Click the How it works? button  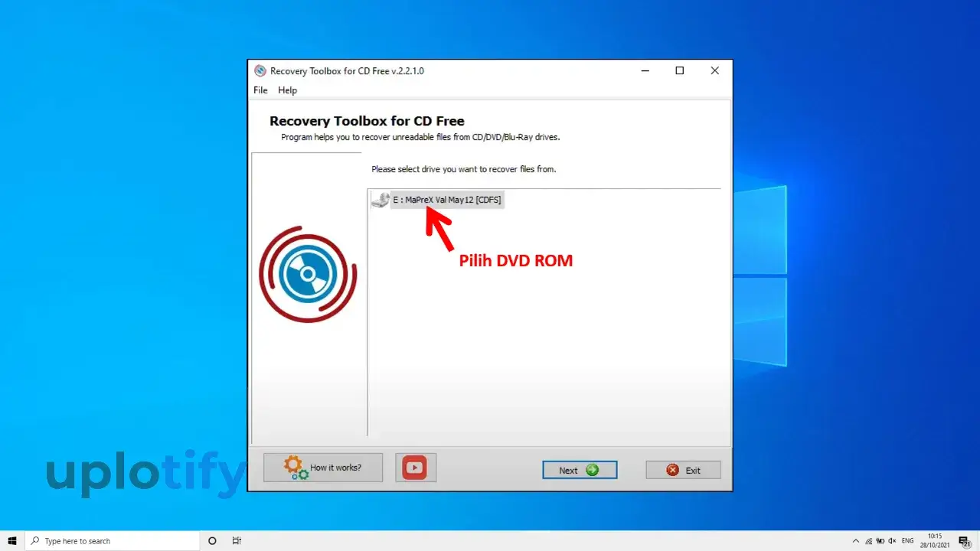(x=323, y=467)
